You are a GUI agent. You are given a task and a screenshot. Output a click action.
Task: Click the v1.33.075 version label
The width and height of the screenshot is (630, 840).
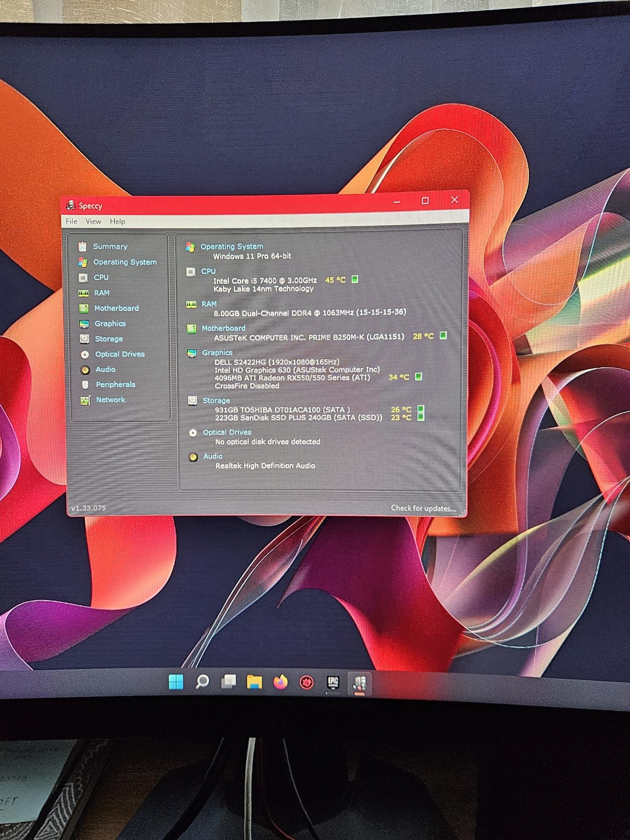click(89, 508)
